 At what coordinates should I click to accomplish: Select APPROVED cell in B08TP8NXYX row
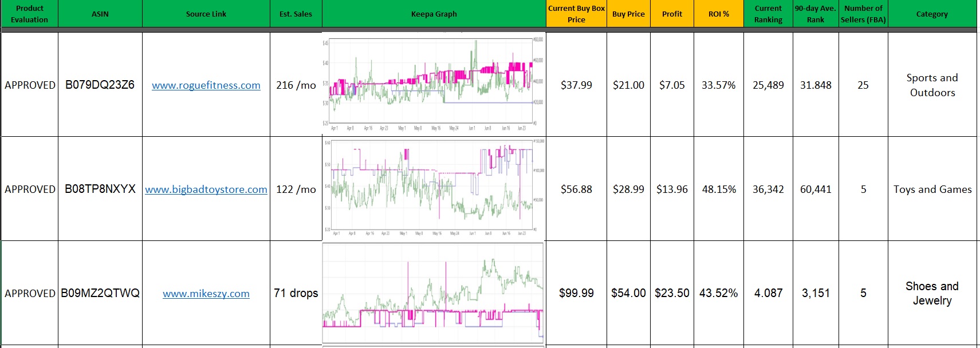click(x=30, y=189)
